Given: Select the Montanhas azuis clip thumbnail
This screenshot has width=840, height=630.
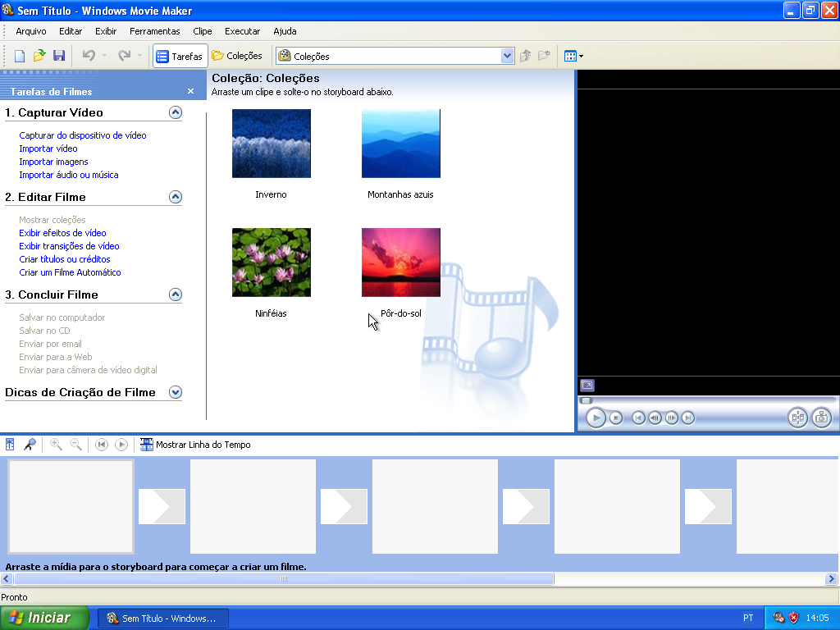Looking at the screenshot, I should tap(400, 144).
